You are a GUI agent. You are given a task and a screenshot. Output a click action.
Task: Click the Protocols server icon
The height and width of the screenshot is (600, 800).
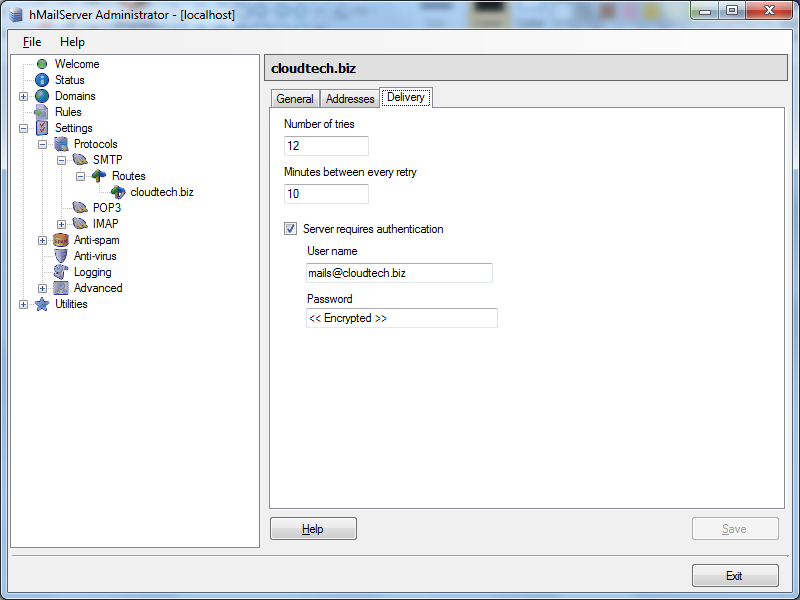(61, 144)
